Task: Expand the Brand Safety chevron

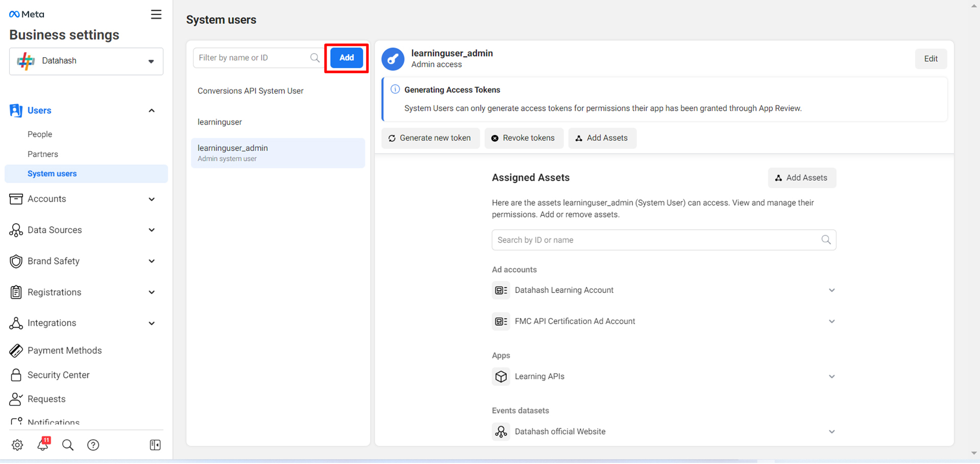Action: [152, 261]
